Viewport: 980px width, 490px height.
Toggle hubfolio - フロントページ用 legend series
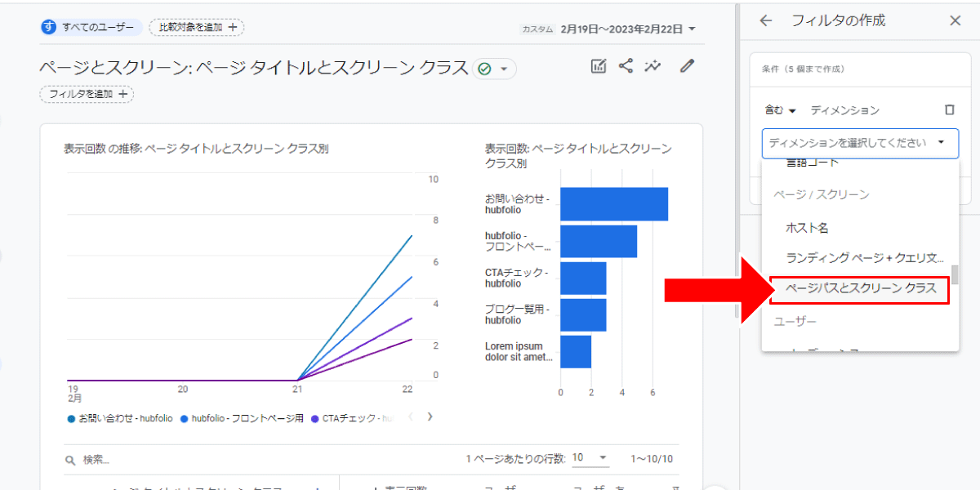242,418
